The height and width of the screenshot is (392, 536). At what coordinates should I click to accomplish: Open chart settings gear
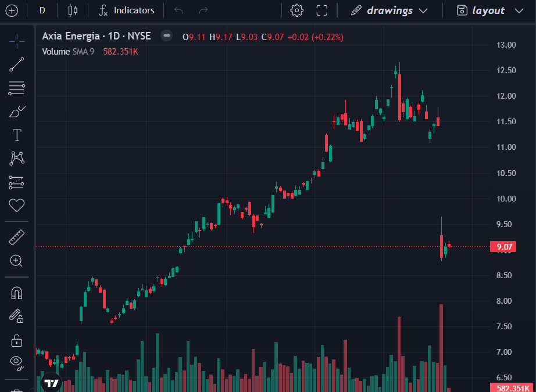(297, 10)
